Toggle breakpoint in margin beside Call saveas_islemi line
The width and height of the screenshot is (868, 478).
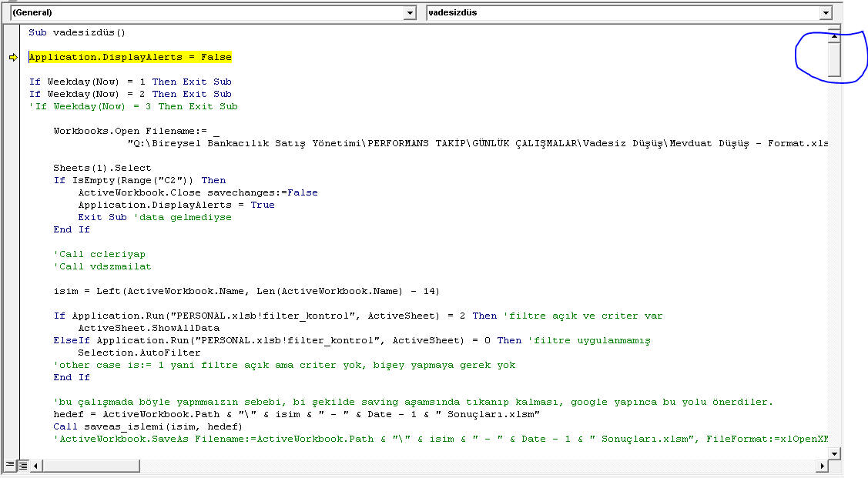pos(13,426)
